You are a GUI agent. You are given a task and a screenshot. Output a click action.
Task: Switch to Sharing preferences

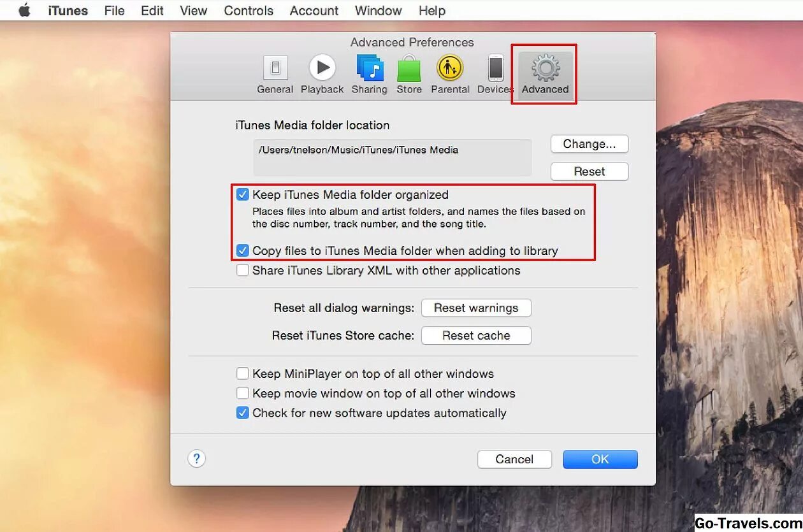[370, 75]
